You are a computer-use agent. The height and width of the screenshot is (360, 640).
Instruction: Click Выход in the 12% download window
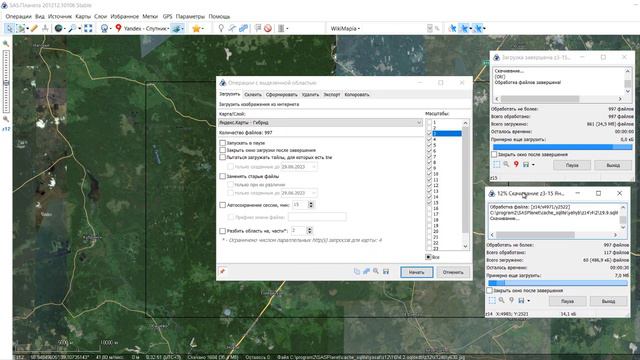point(608,301)
